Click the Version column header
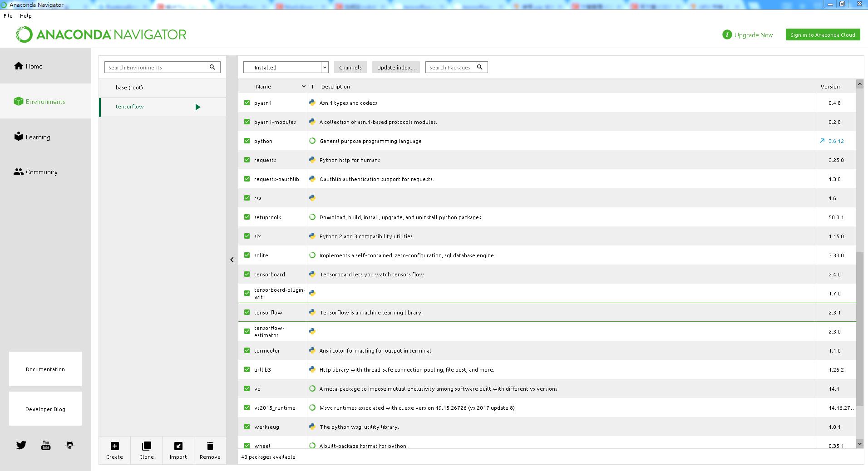This screenshot has height=471, width=868. (830, 86)
